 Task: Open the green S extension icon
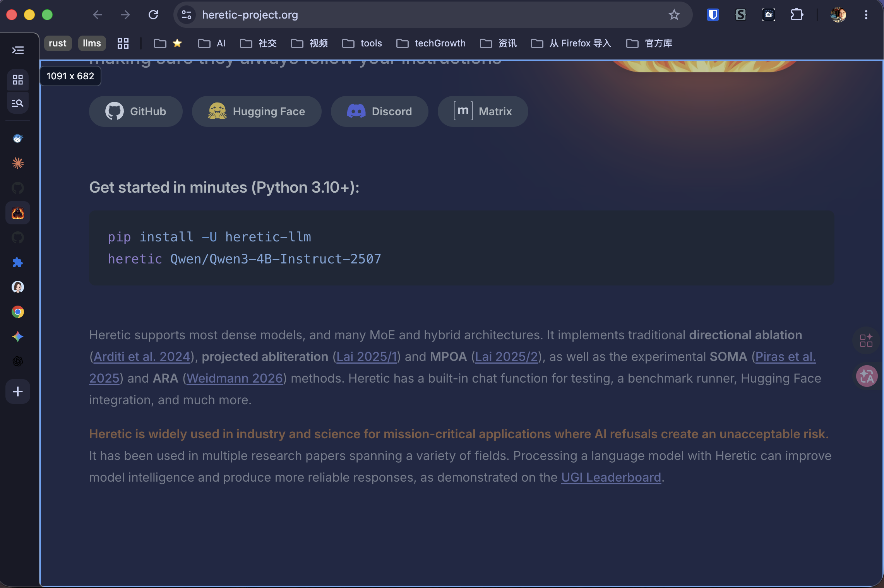coord(740,15)
